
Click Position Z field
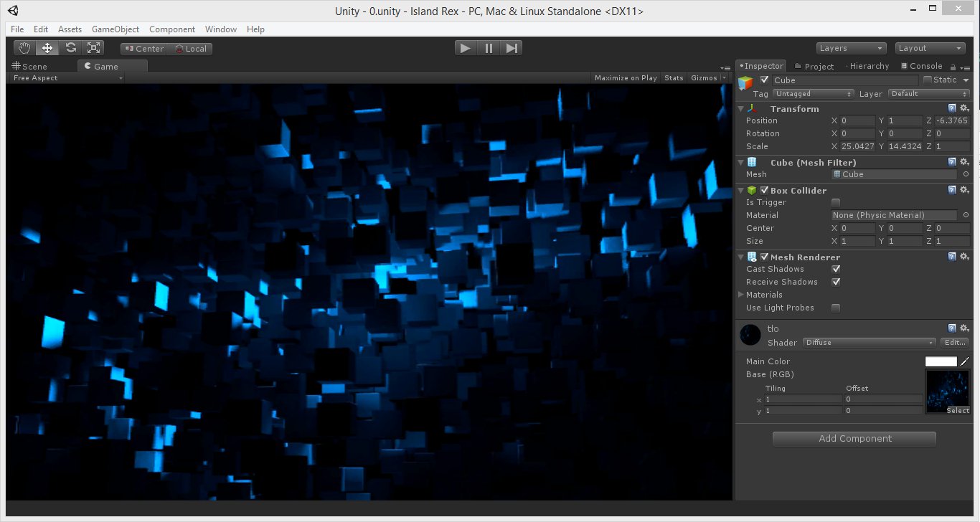[952, 121]
